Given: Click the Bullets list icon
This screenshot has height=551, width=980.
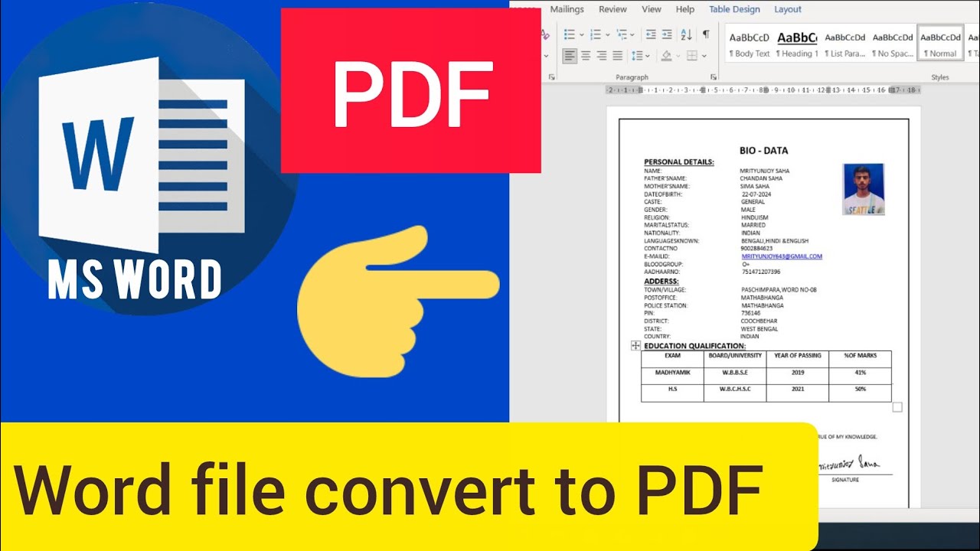Looking at the screenshot, I should [569, 34].
